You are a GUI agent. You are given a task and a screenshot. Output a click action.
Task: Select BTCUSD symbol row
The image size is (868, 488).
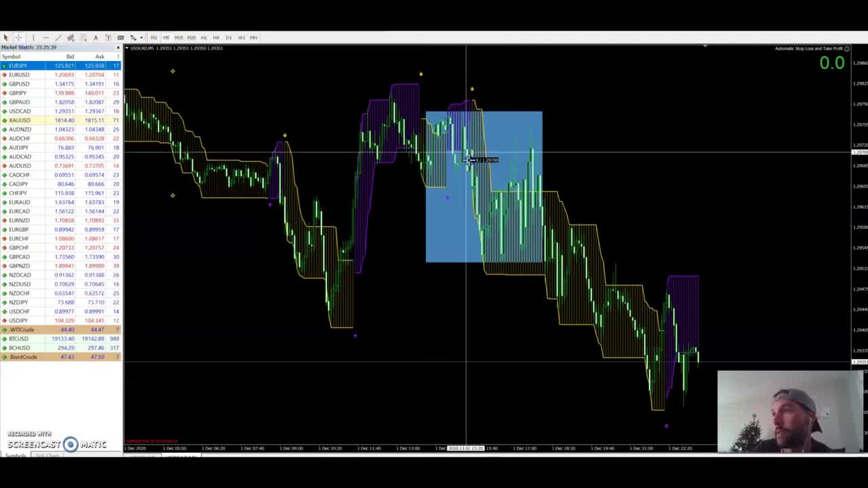(x=61, y=338)
